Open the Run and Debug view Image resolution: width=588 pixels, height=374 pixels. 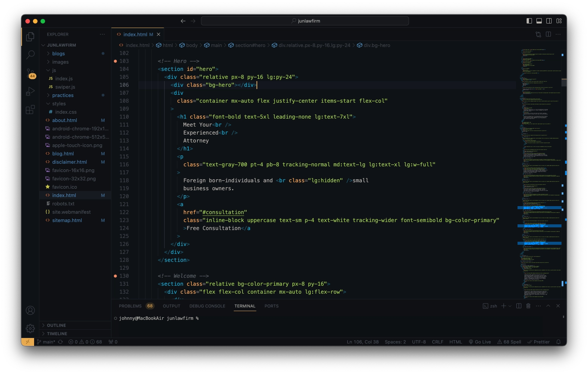point(30,91)
